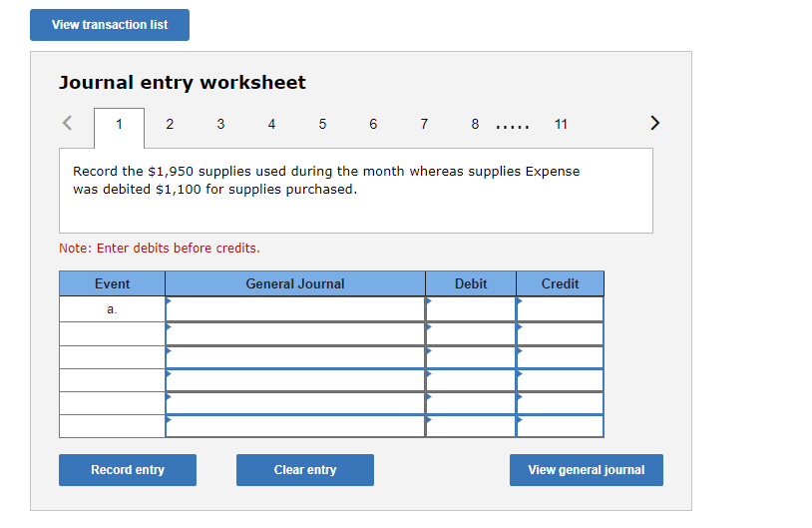
Task: Switch to worksheet tab 3
Action: (220, 125)
